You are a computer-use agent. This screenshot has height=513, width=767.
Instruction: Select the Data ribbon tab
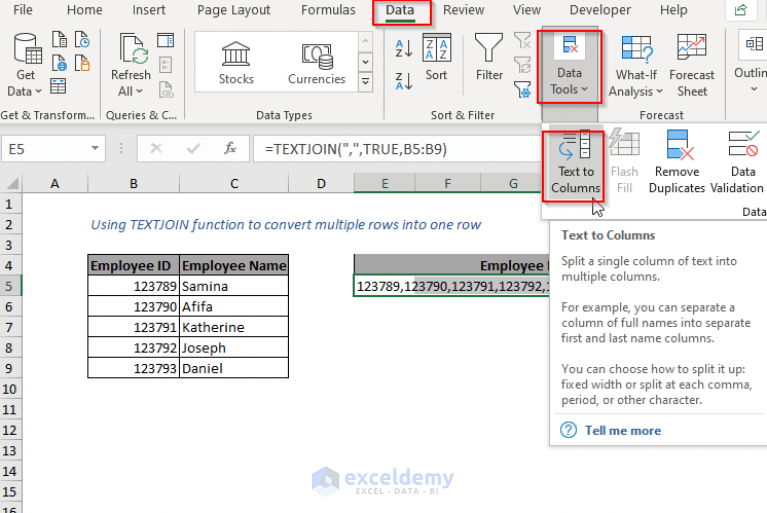(x=400, y=10)
